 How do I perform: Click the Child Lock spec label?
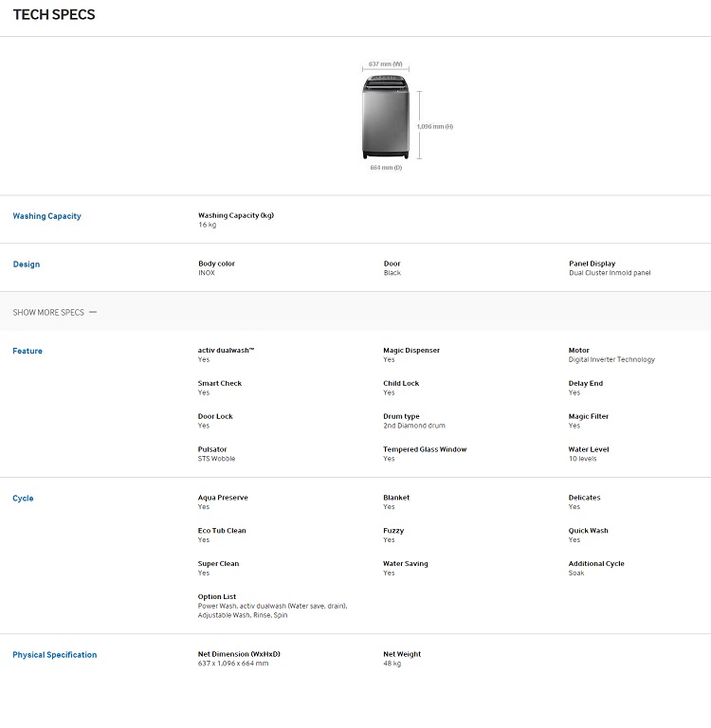(x=401, y=384)
